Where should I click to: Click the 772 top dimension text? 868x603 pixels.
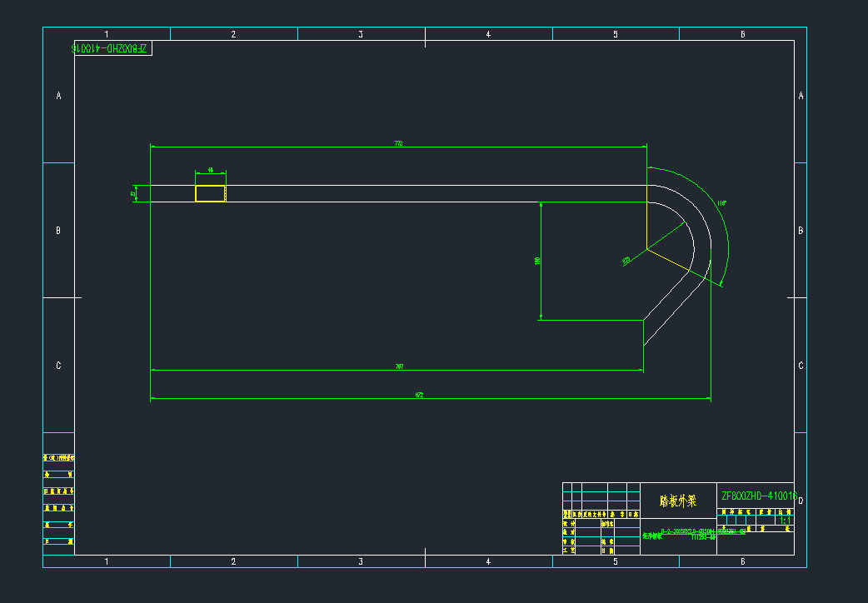pos(398,144)
